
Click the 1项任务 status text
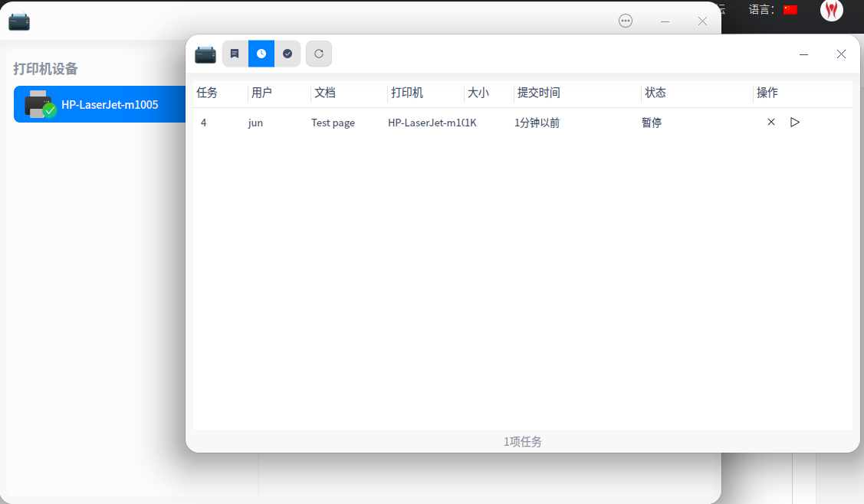click(x=522, y=442)
